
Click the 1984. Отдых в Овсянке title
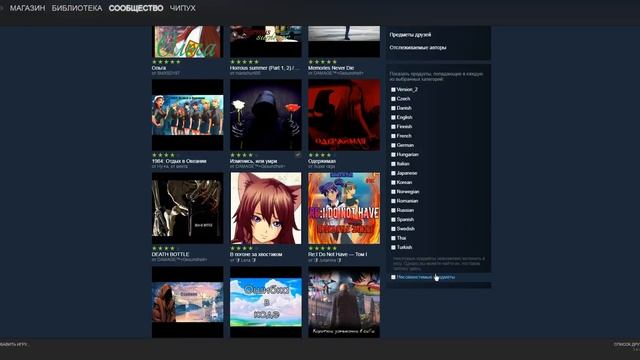(179, 161)
